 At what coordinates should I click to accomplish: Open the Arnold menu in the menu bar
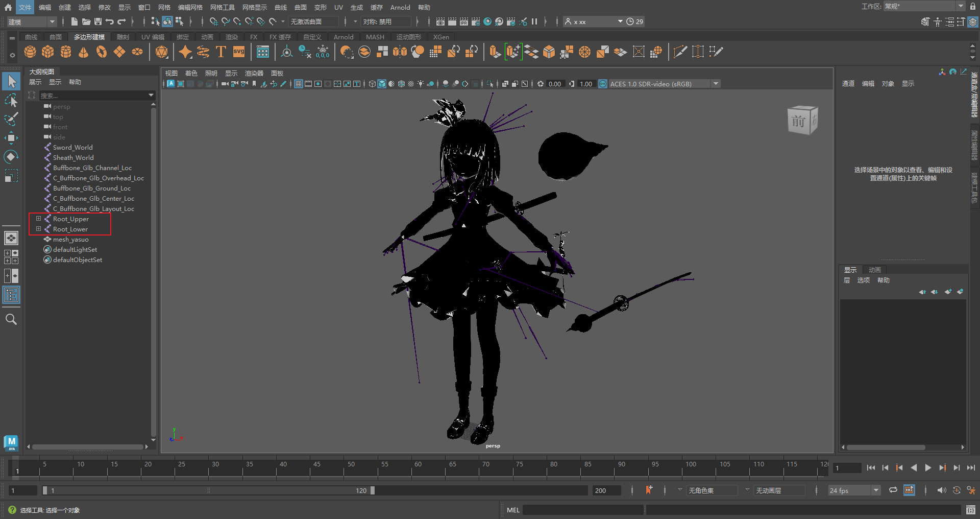point(400,7)
